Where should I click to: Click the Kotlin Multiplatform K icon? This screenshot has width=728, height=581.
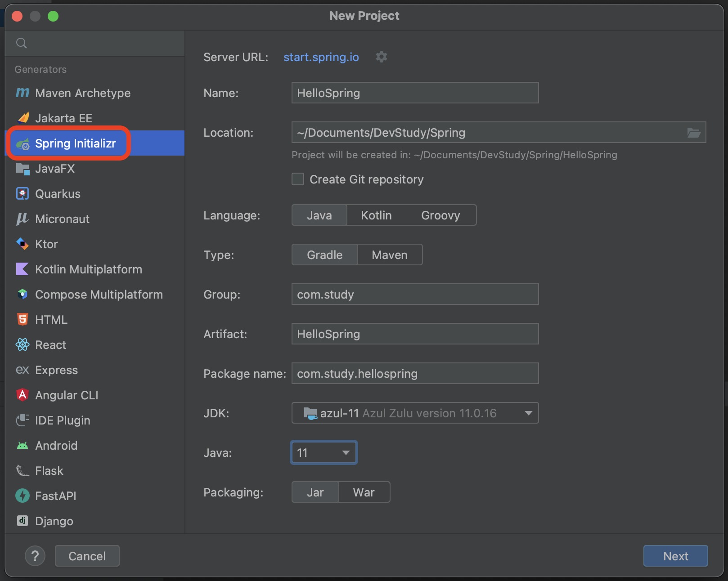click(22, 269)
